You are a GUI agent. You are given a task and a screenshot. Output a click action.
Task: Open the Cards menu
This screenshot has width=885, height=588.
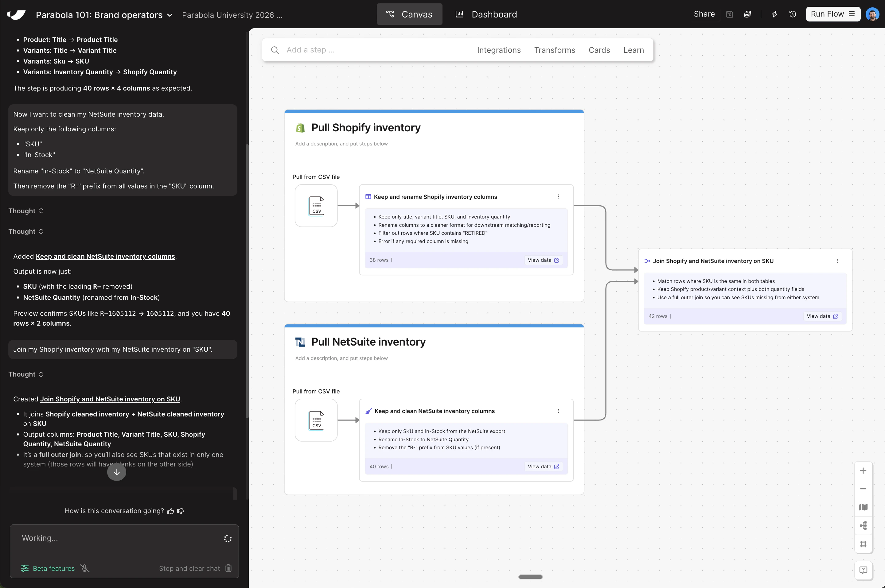pyautogui.click(x=599, y=50)
